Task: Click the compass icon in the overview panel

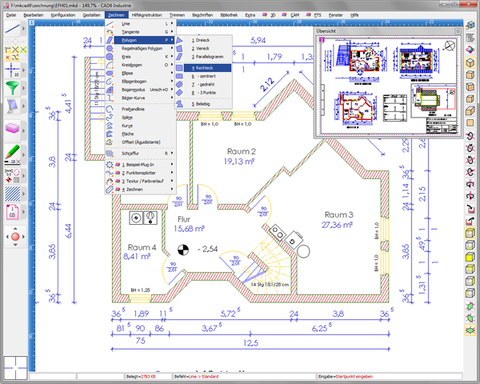Action: click(x=450, y=45)
